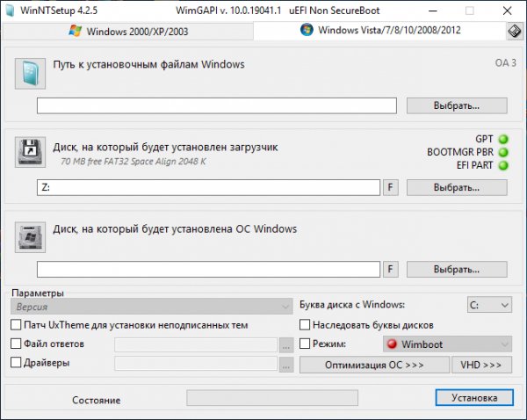Click Выбрать for the Windows installation drive
Image resolution: width=527 pixels, height=420 pixels.
point(457,270)
